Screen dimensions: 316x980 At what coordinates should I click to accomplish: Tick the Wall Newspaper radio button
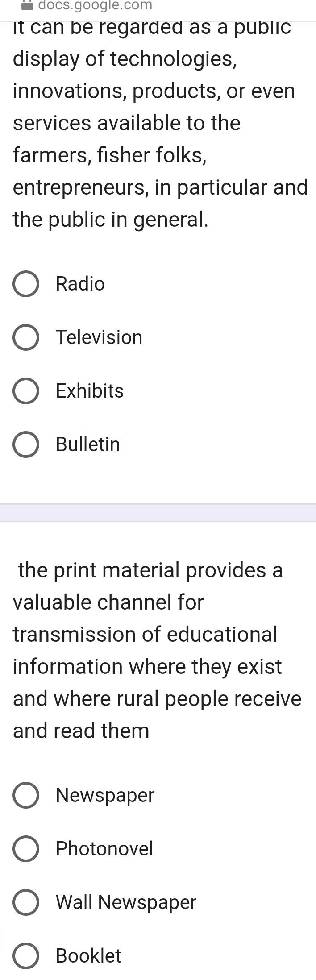[x=25, y=902]
